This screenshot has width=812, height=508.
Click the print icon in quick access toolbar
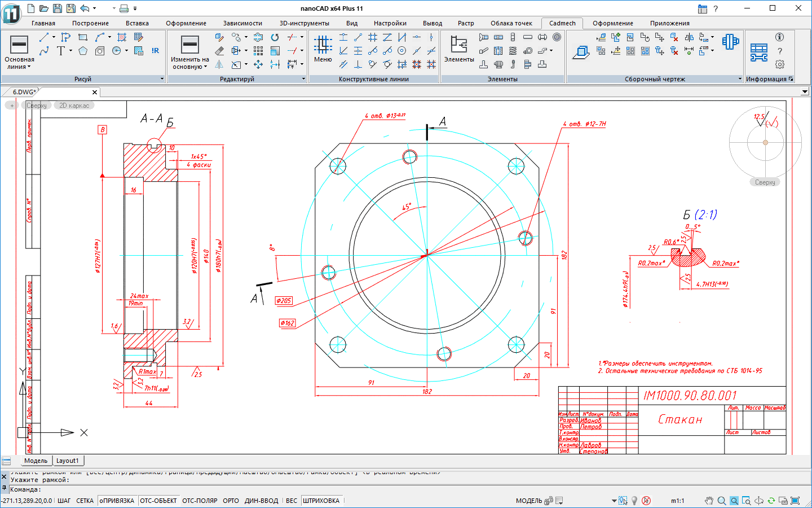pyautogui.click(x=124, y=8)
